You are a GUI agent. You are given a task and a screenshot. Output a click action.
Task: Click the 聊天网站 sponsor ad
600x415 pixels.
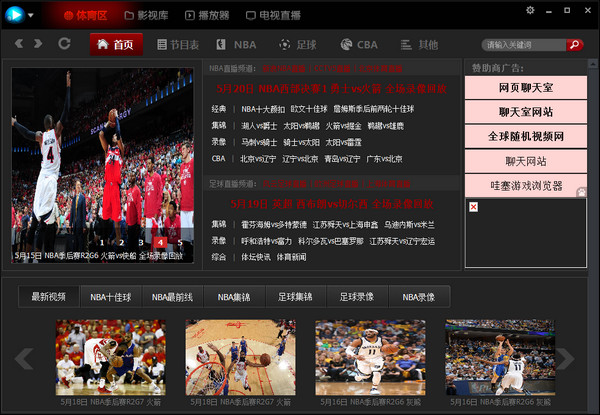(526, 161)
